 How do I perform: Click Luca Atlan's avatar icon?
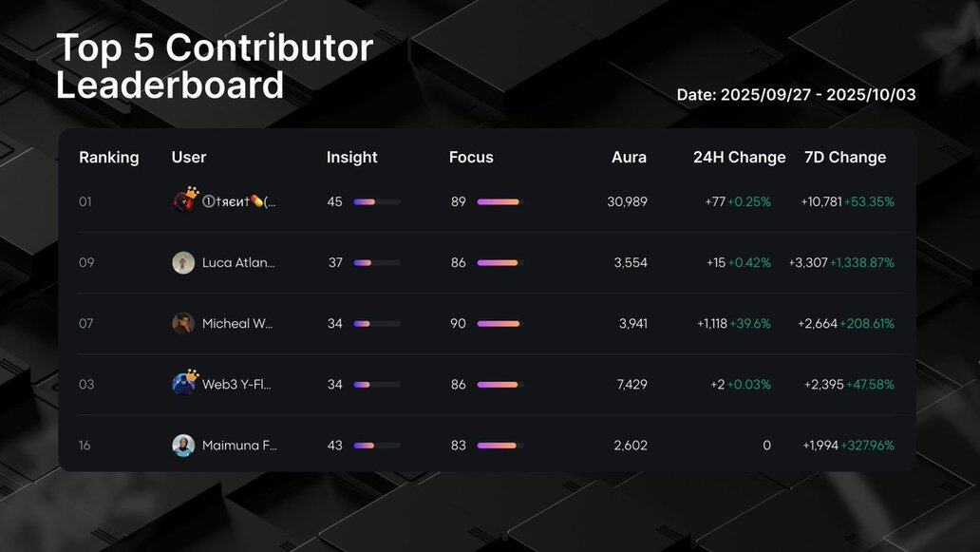pyautogui.click(x=183, y=263)
